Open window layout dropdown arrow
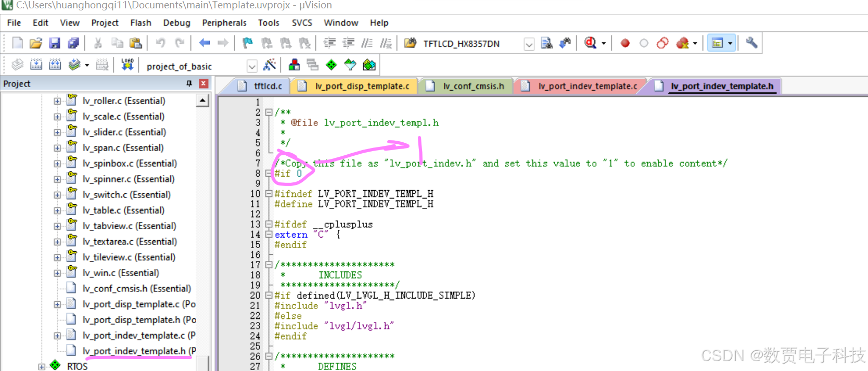The image size is (868, 371). (x=730, y=44)
